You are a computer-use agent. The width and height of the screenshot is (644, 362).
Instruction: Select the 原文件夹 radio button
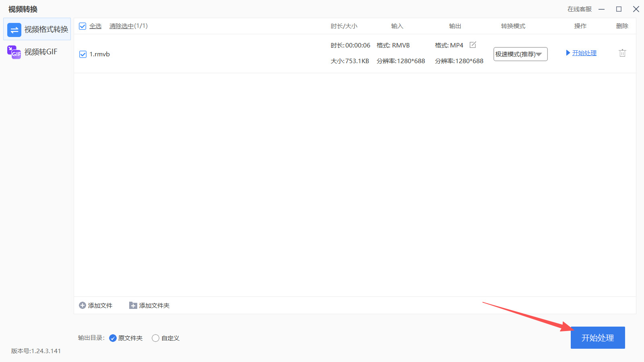[112, 338]
